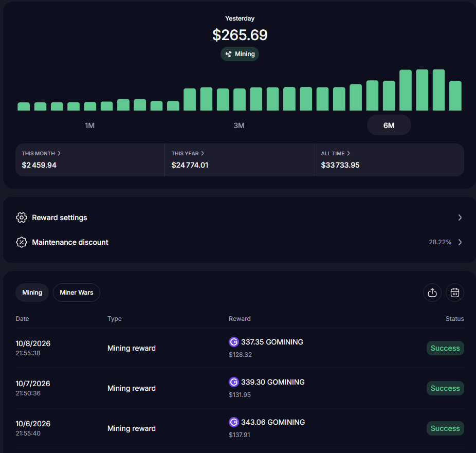Click the $128.32 reward value
The height and width of the screenshot is (453, 476).
pos(240,355)
